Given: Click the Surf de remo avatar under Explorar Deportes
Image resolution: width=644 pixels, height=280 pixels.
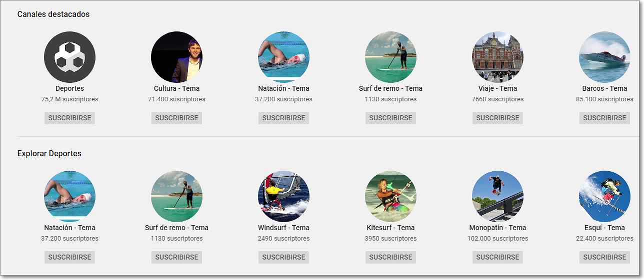Looking at the screenshot, I should [x=176, y=196].
